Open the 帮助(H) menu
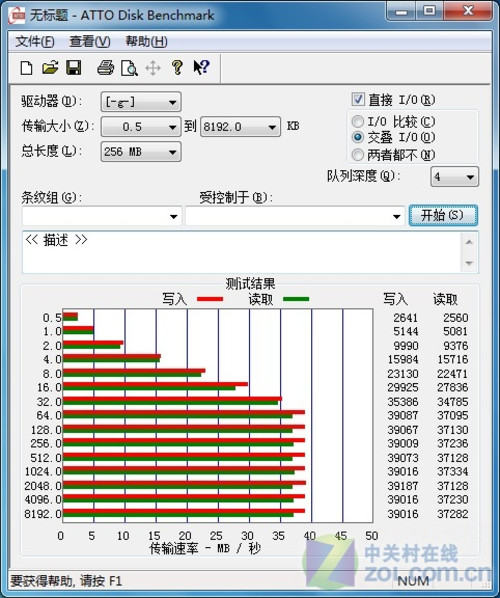 (x=146, y=42)
